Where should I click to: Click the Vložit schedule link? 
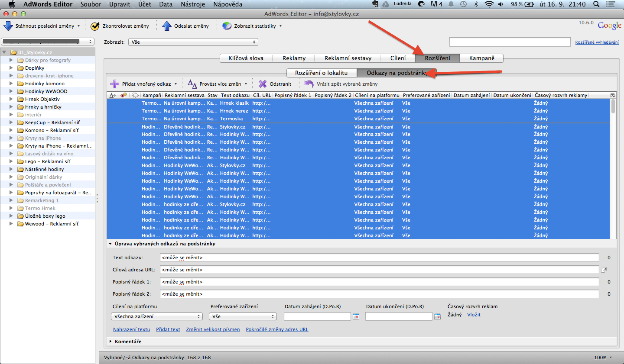[x=474, y=315]
